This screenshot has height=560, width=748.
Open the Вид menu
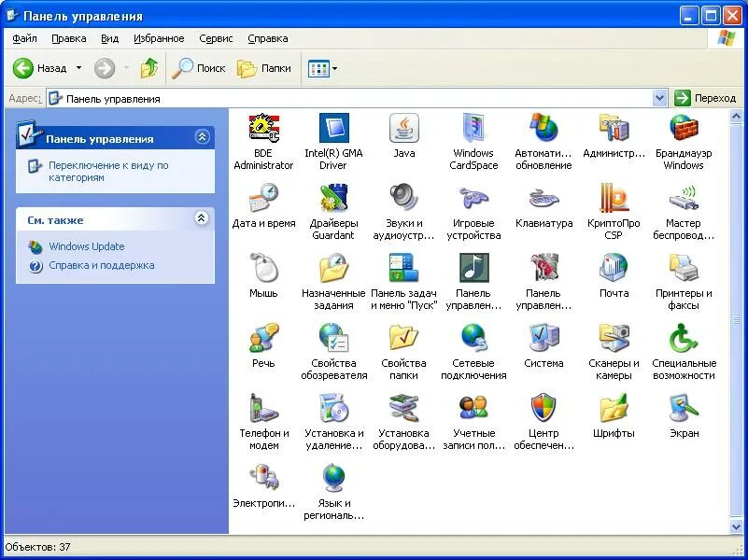(x=109, y=38)
